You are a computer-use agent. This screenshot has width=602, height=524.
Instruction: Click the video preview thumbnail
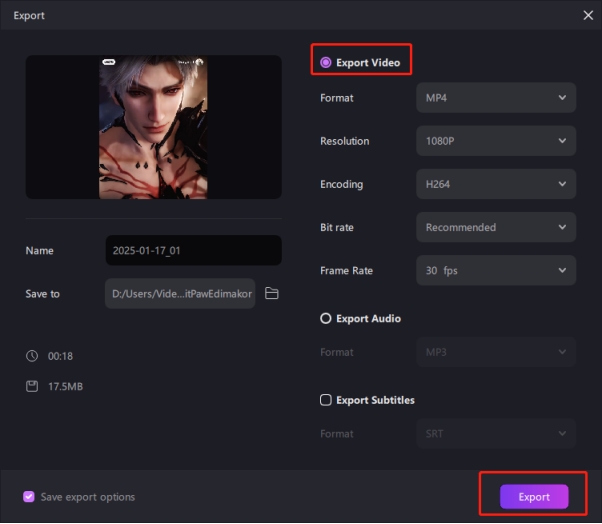154,127
